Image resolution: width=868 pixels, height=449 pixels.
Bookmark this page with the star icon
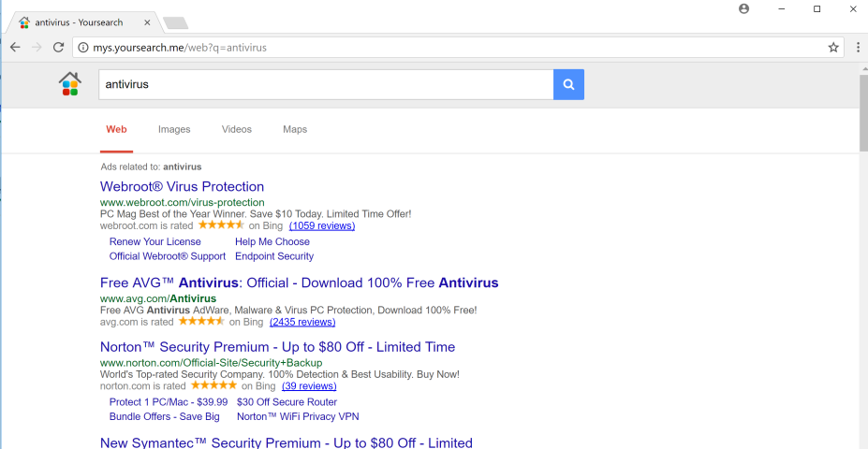coord(833,48)
